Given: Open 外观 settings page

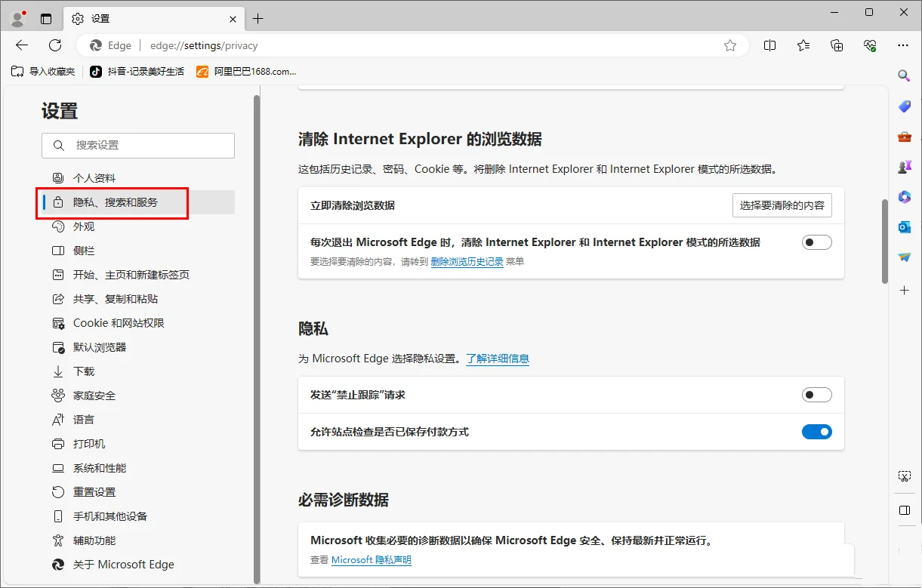Looking at the screenshot, I should [x=138, y=226].
